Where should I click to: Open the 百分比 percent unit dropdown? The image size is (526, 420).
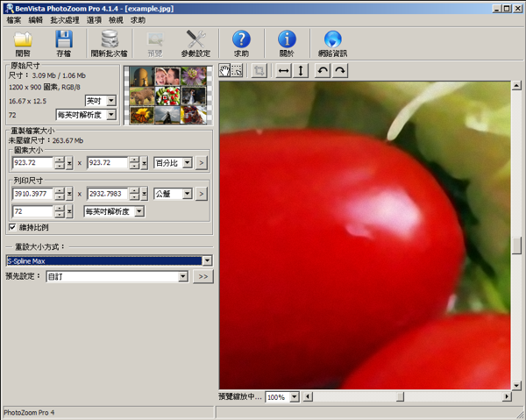[x=188, y=163]
